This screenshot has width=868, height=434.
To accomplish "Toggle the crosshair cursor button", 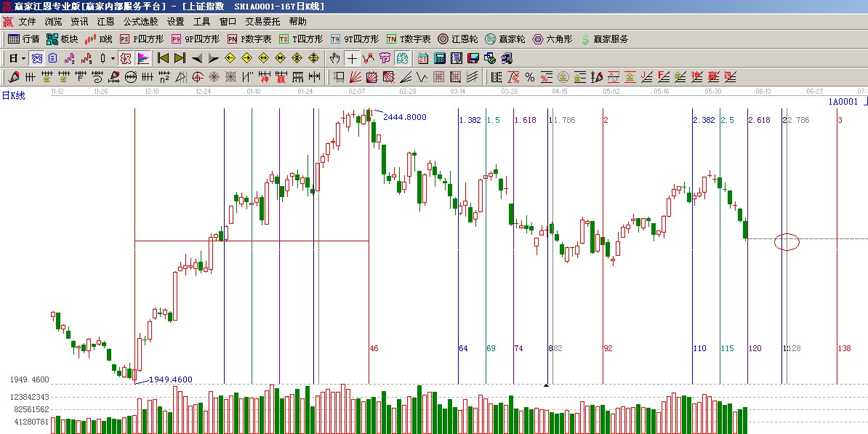I will pyautogui.click(x=352, y=58).
